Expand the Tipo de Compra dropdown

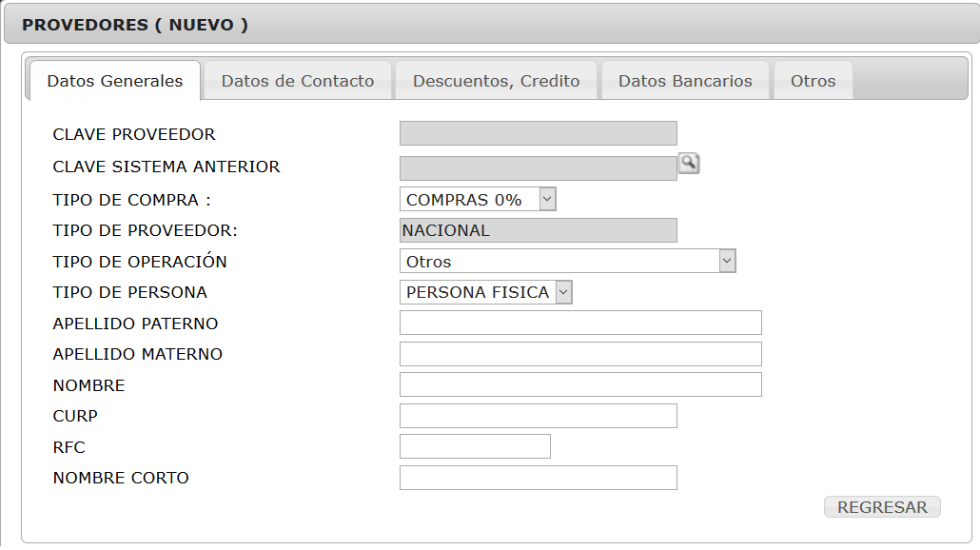479,200
